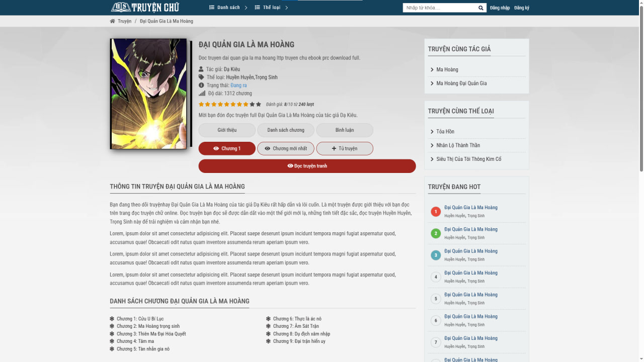The height and width of the screenshot is (362, 644).
Task: Open Chương mới nhất button
Action: click(x=286, y=149)
